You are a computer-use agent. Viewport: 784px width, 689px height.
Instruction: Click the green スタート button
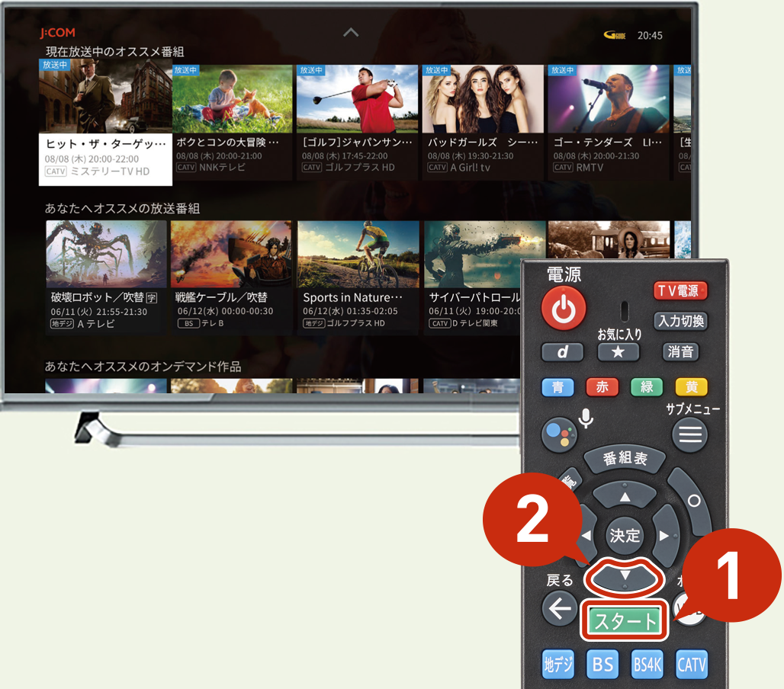pos(625,621)
